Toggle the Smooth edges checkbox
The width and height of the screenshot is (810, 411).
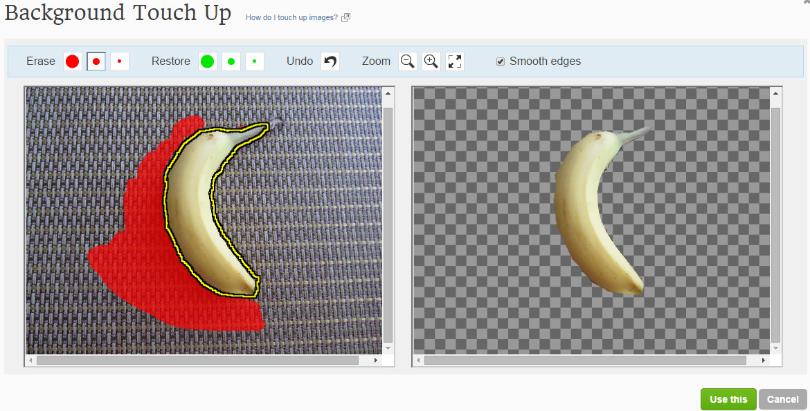pos(500,61)
